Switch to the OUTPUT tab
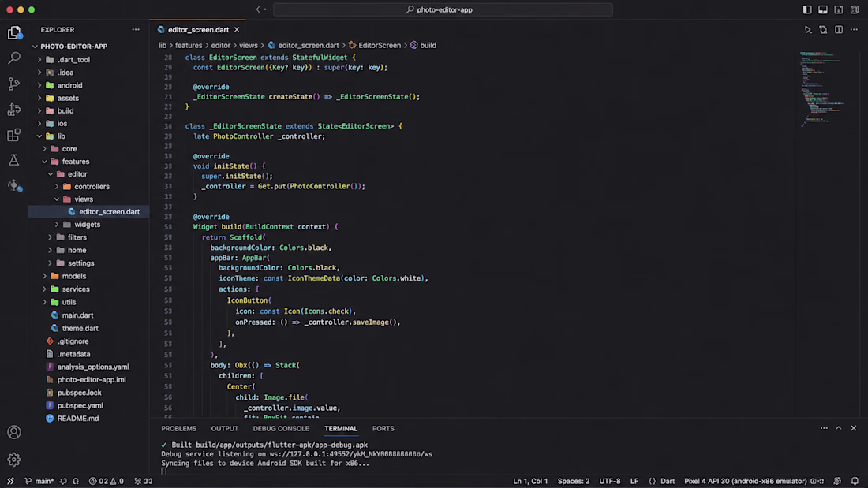This screenshot has width=868, height=488. [225, 428]
